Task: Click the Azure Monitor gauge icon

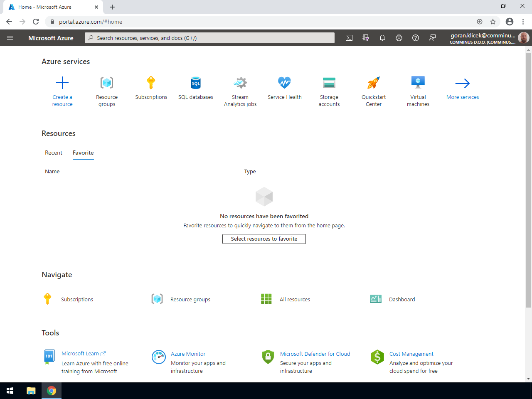Action: pyautogui.click(x=159, y=357)
